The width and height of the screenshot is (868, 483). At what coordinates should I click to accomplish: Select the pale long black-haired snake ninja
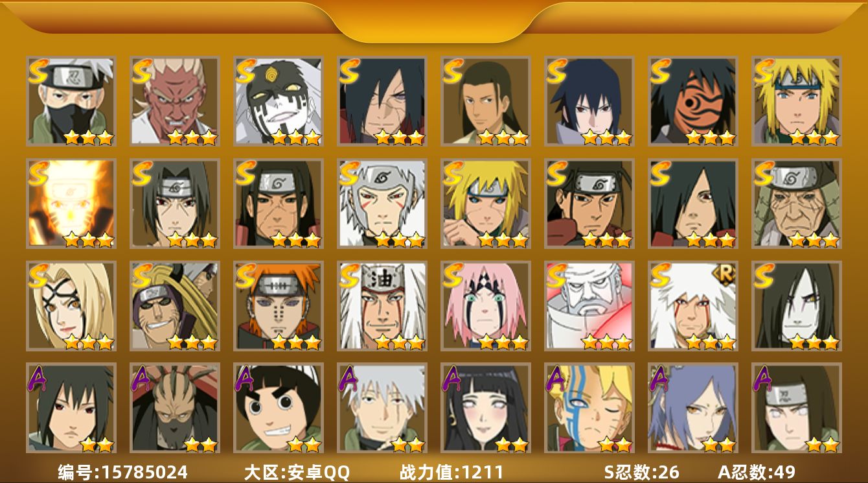pyautogui.click(x=797, y=306)
